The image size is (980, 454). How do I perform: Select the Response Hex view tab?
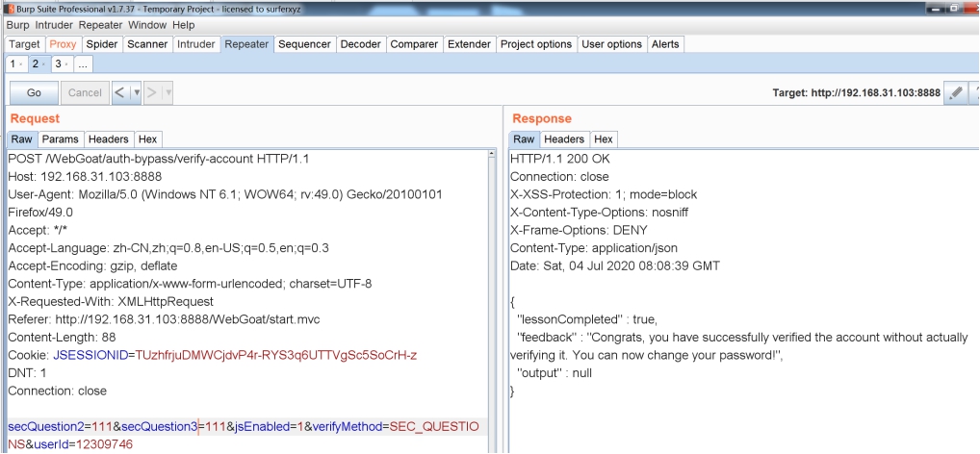[604, 139]
